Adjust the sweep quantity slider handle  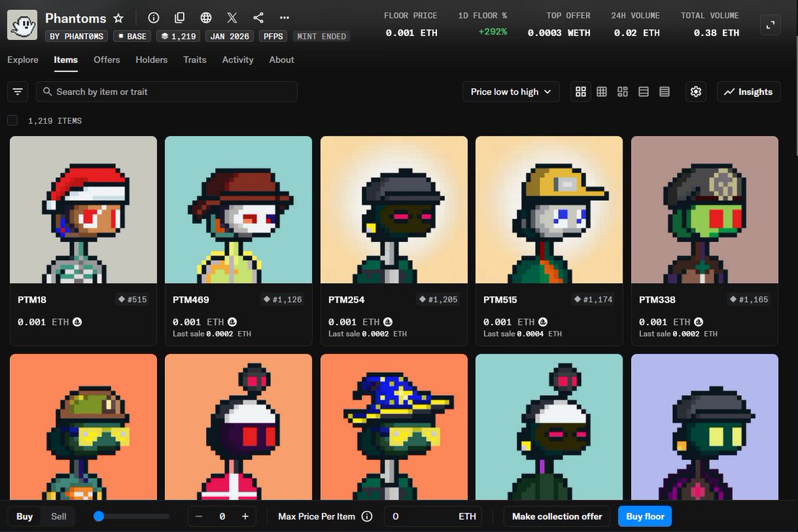(x=99, y=516)
